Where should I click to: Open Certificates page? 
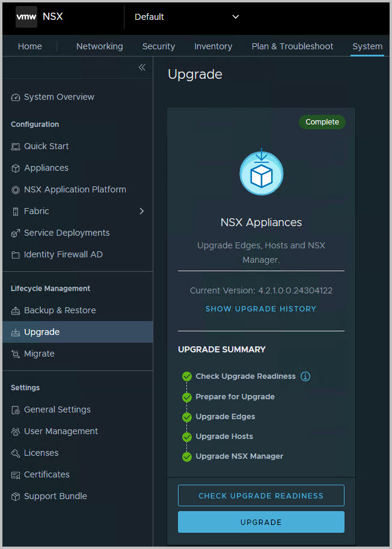click(46, 474)
